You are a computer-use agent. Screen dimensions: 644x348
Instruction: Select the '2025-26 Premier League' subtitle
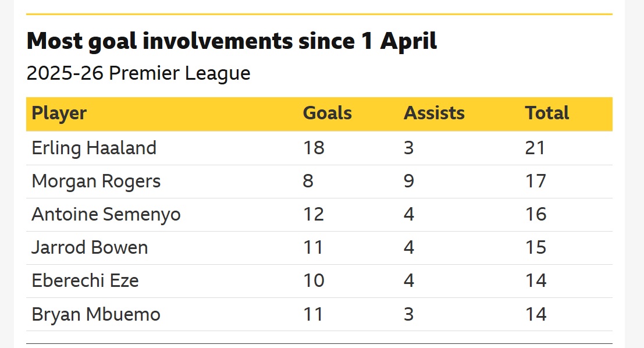coord(138,73)
